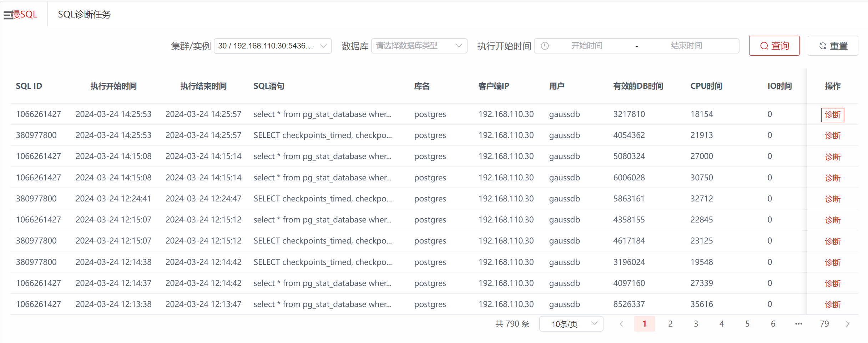The width and height of the screenshot is (868, 343).
Task: Jump to last page 79
Action: (824, 324)
